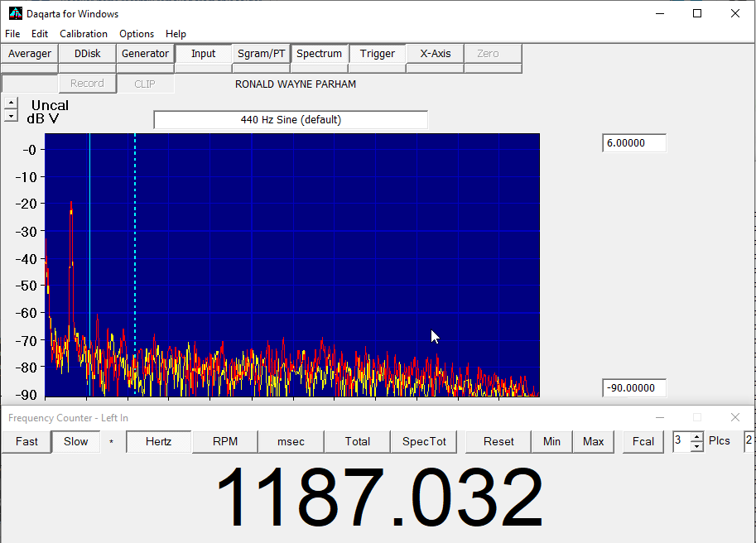Open the Calibration menu
756x543 pixels.
[84, 34]
